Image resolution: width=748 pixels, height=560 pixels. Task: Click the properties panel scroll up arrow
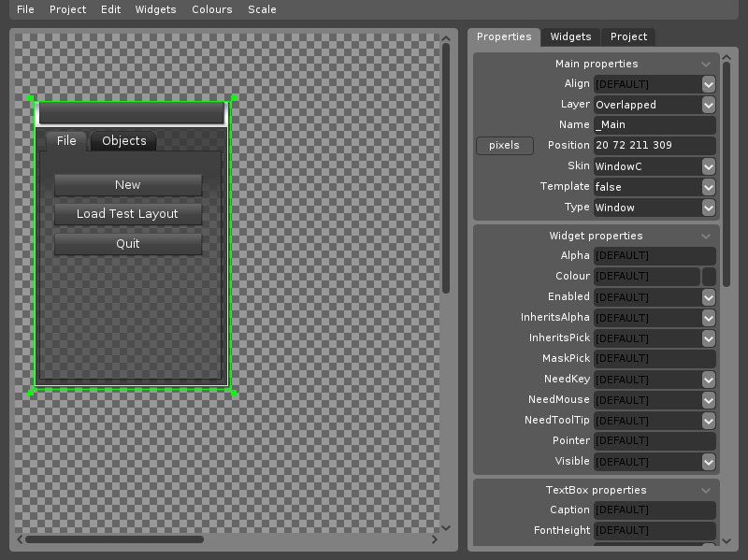click(x=726, y=58)
